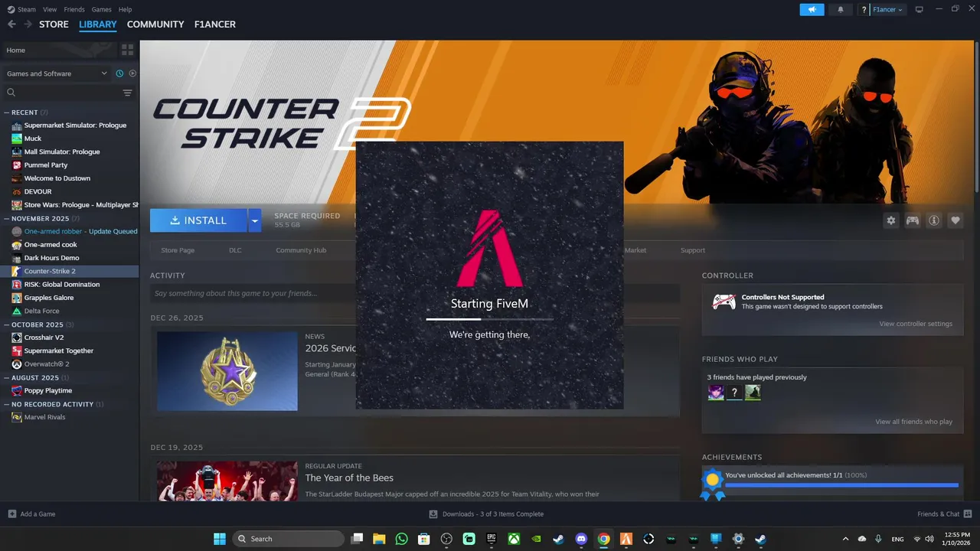Open the DLC link
The width and height of the screenshot is (980, 551).
coord(235,250)
